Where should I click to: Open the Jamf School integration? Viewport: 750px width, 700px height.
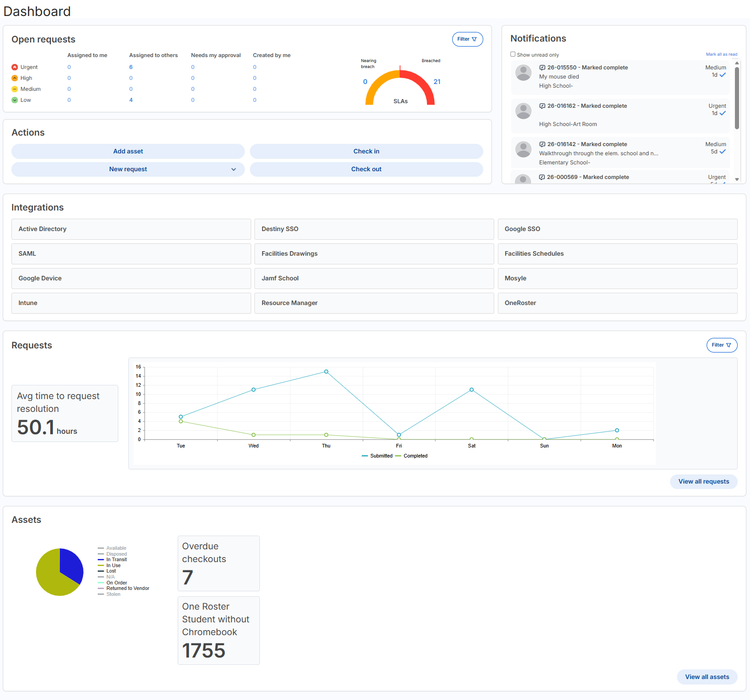click(x=374, y=278)
